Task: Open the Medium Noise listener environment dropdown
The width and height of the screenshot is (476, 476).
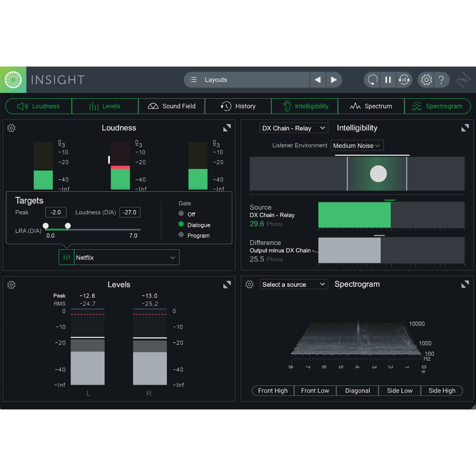Action: pos(357,145)
